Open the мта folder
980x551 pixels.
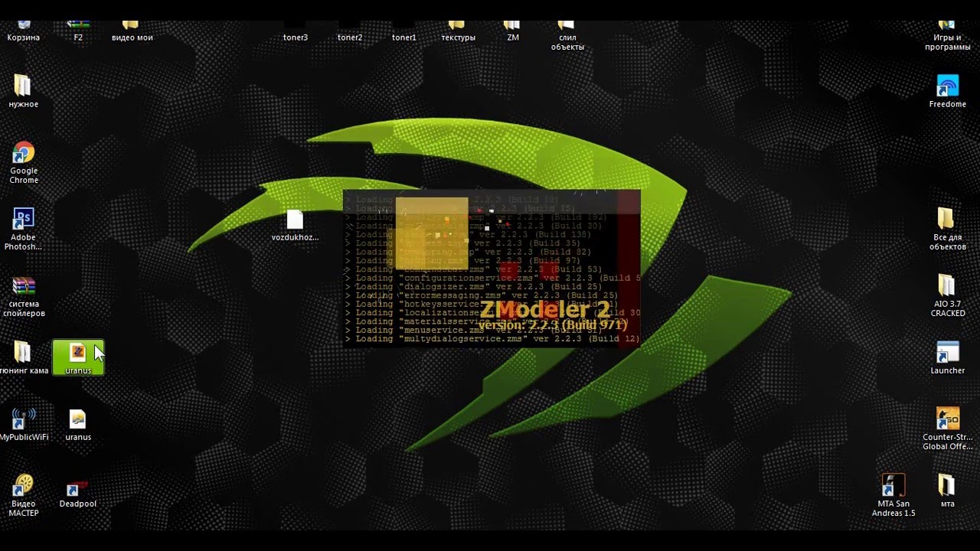point(948,491)
